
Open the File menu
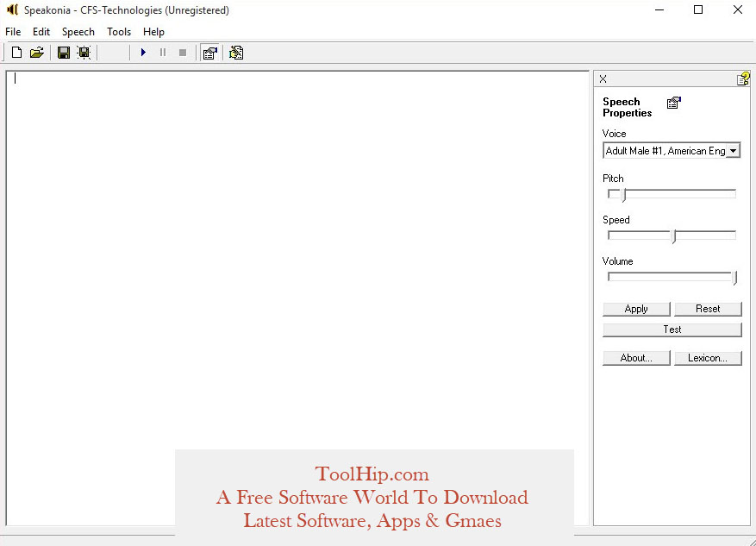pos(13,32)
